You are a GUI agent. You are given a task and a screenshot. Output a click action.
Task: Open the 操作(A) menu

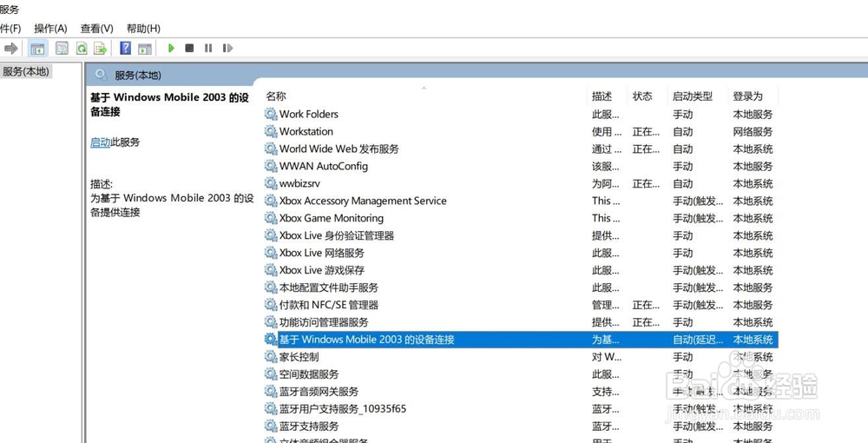[x=50, y=29]
